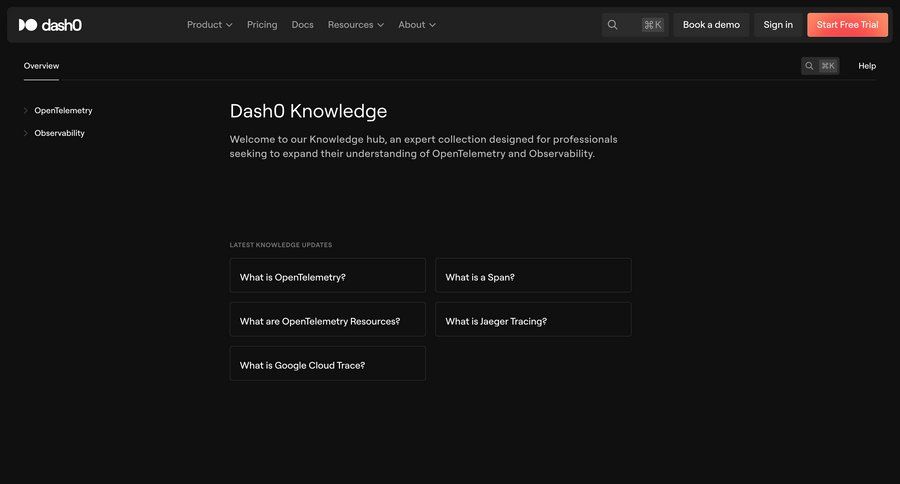The image size is (900, 484).
Task: Click the Book a demo button
Action: pyautogui.click(x=711, y=25)
